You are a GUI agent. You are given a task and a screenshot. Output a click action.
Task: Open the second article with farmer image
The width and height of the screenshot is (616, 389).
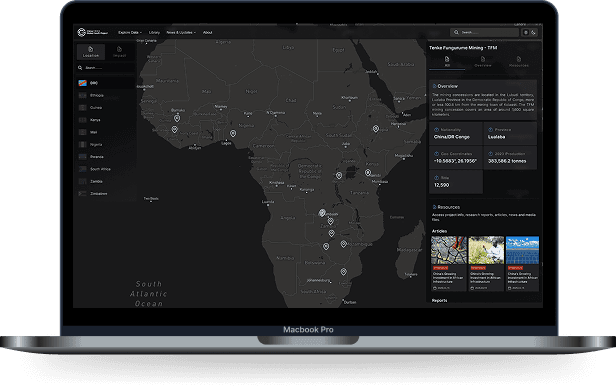coord(486,263)
